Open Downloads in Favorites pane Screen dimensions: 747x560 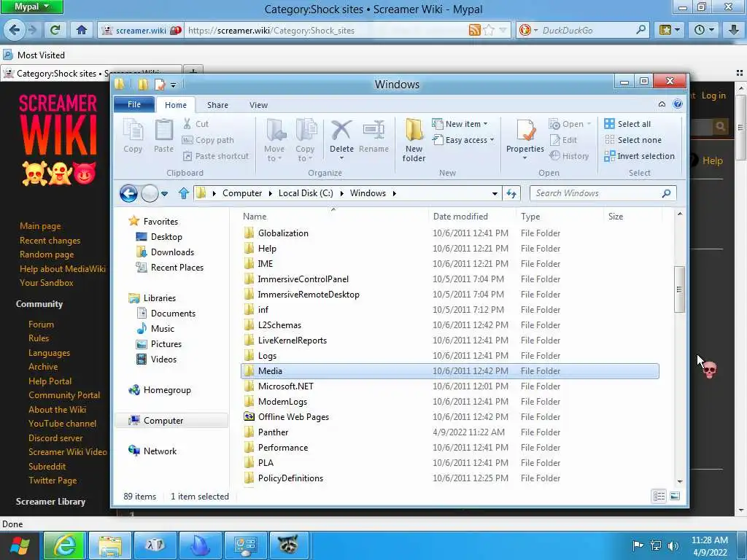tap(172, 252)
